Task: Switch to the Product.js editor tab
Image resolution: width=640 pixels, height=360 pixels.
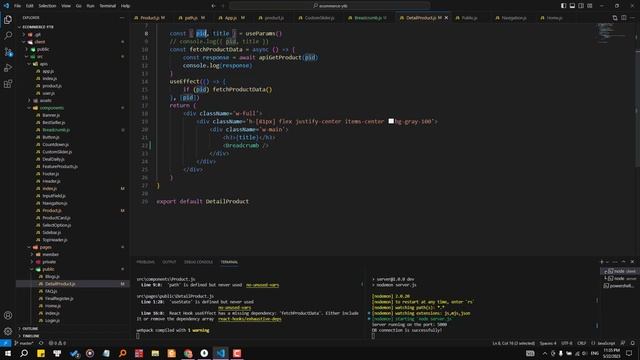Action: tap(150, 18)
